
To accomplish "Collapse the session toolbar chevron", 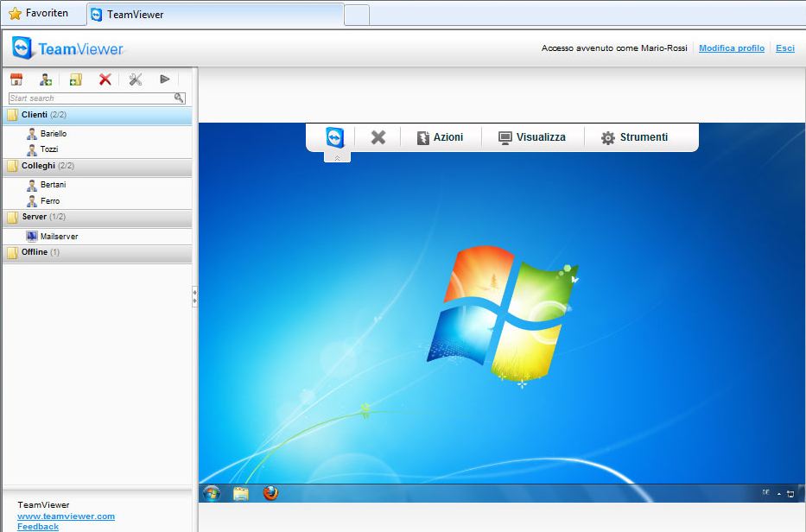I will (337, 158).
